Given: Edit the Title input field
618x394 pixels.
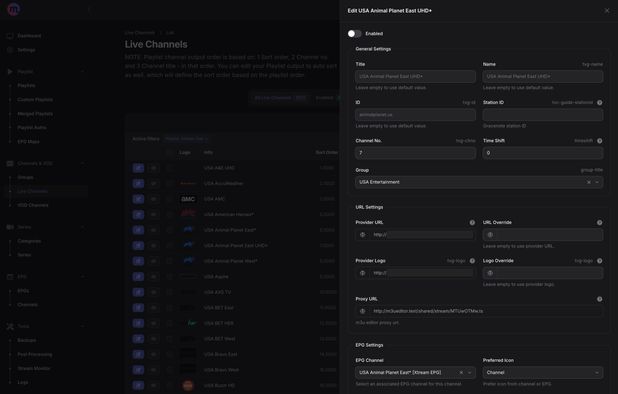Looking at the screenshot, I should pos(415,76).
